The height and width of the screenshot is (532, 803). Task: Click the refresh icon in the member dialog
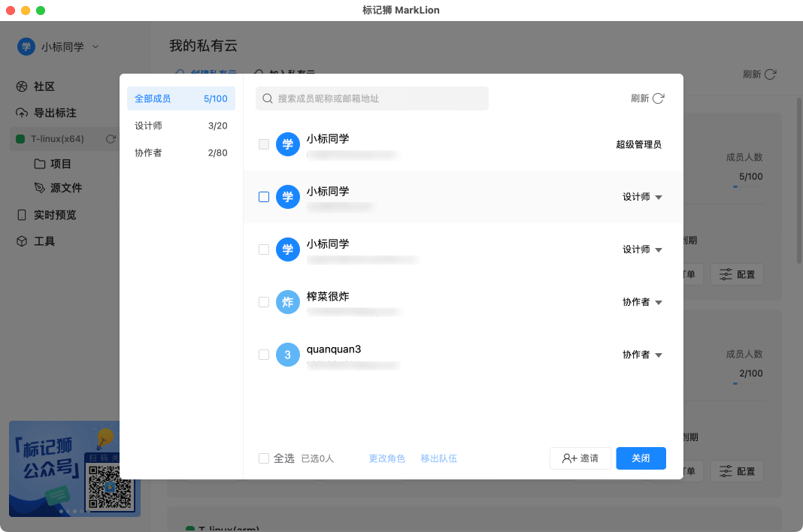[x=658, y=98]
